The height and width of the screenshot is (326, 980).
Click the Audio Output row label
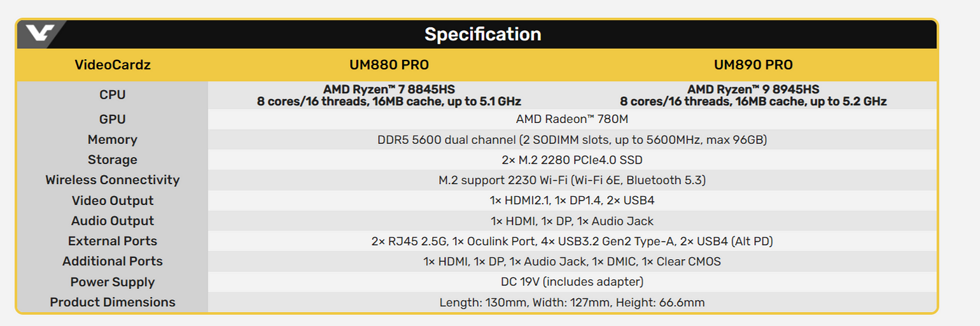(113, 221)
